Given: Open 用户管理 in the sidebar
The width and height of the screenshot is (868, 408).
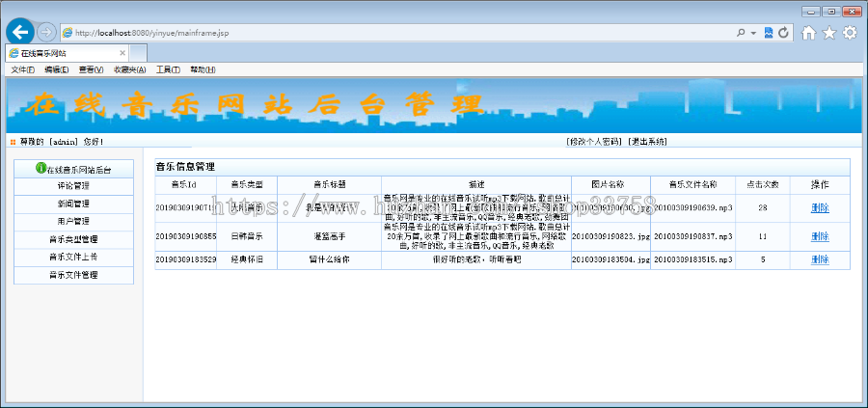Looking at the screenshot, I should pyautogui.click(x=73, y=222).
